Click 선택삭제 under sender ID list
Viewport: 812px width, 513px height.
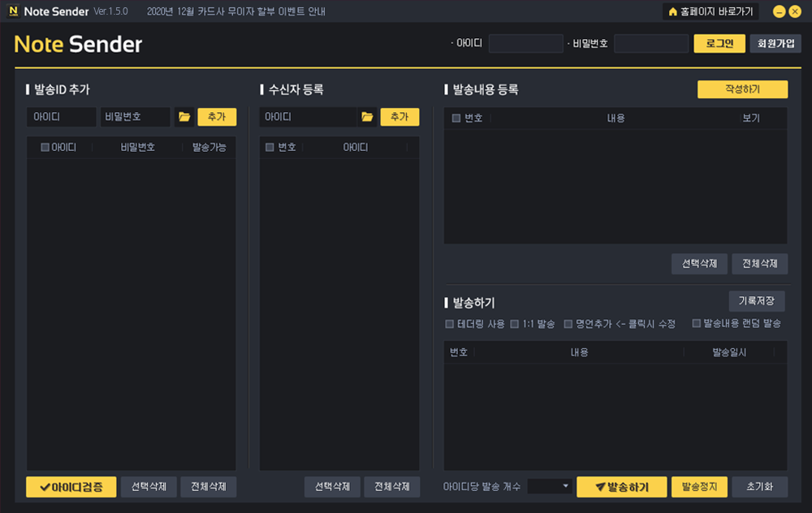click(x=149, y=487)
